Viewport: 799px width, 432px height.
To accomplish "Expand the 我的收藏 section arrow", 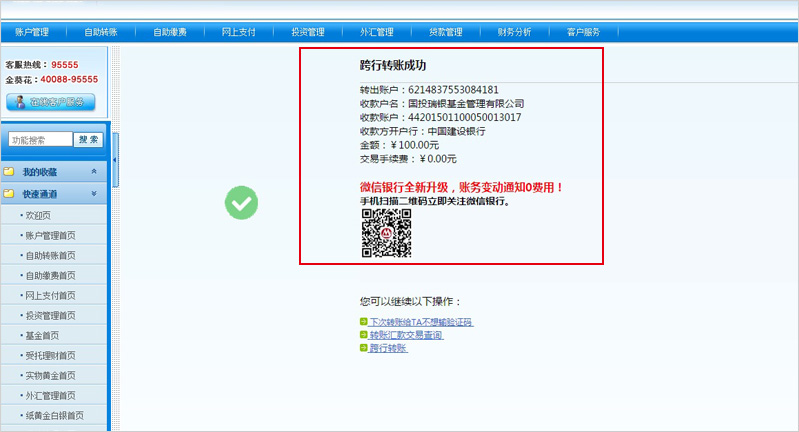I will [94, 172].
